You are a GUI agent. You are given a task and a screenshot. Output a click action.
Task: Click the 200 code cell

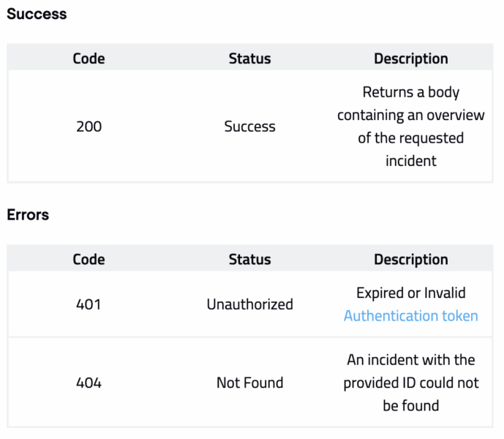coord(89,127)
